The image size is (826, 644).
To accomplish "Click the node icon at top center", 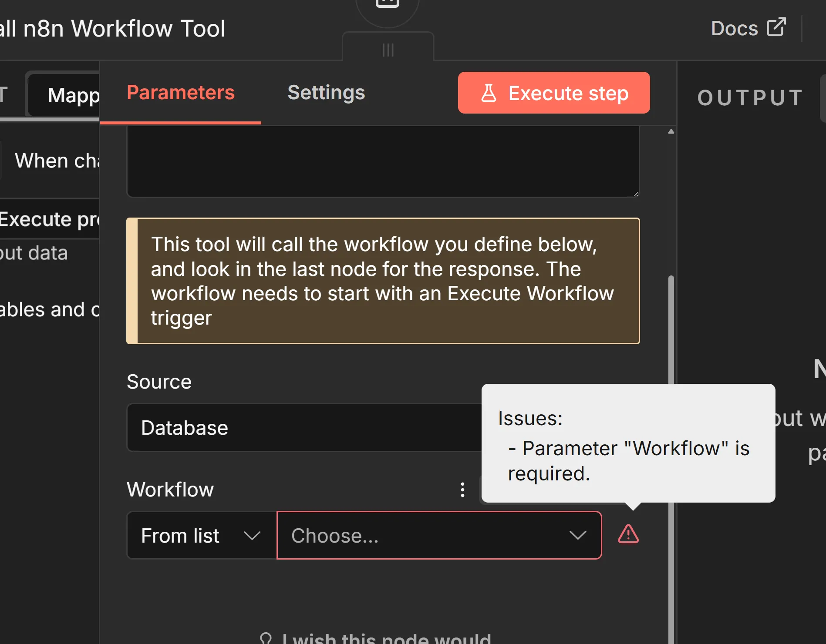I will pyautogui.click(x=388, y=4).
